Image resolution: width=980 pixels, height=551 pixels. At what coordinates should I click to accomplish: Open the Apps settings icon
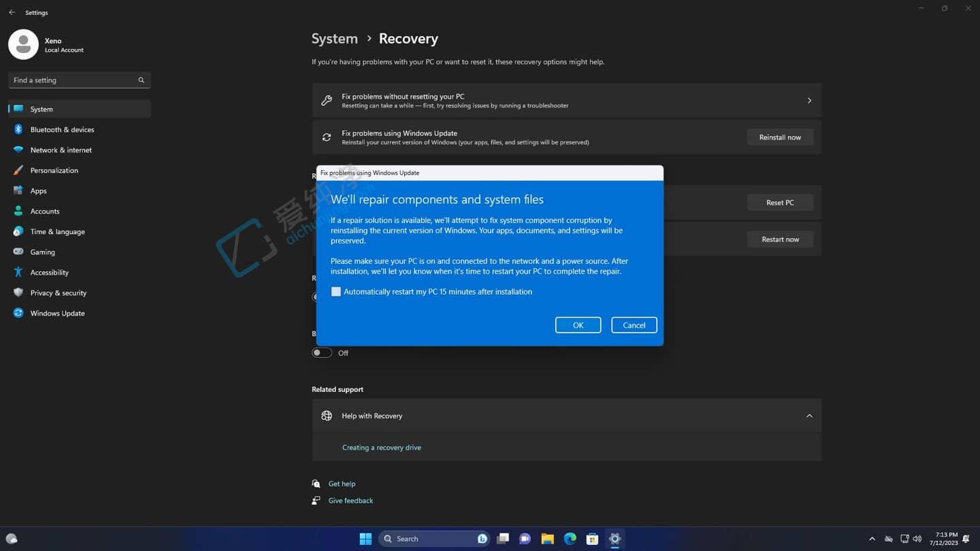click(x=17, y=190)
